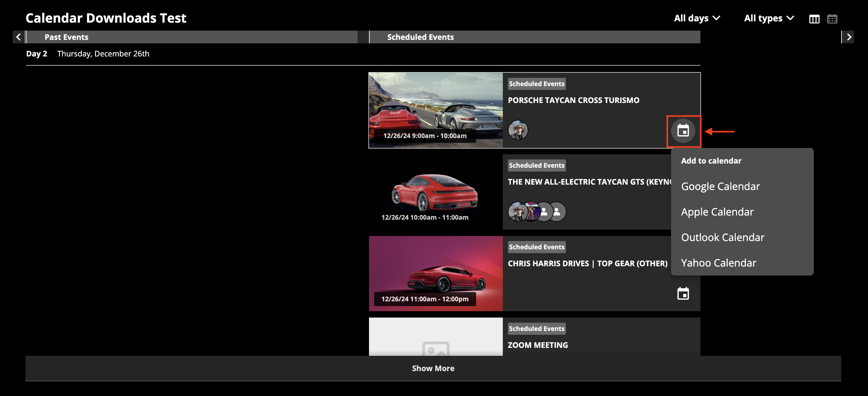Select Apple Calendar from add to calendar
Viewport: 868px width, 396px height.
coord(718,211)
